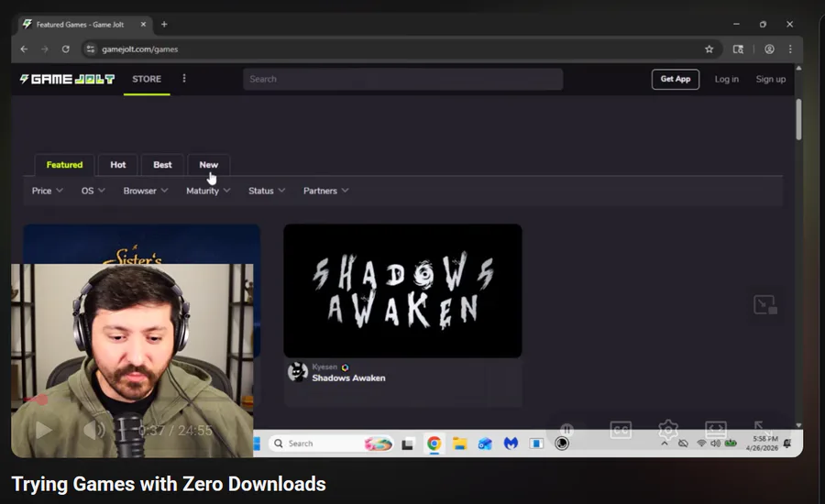Open the Chrome profile icon
Viewport: 825px width, 504px height.
point(769,49)
